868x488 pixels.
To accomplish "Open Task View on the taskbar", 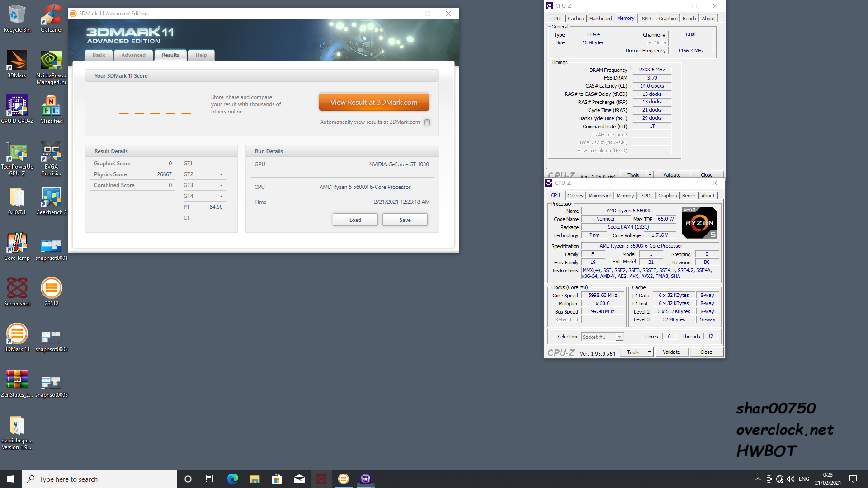I will [210, 479].
